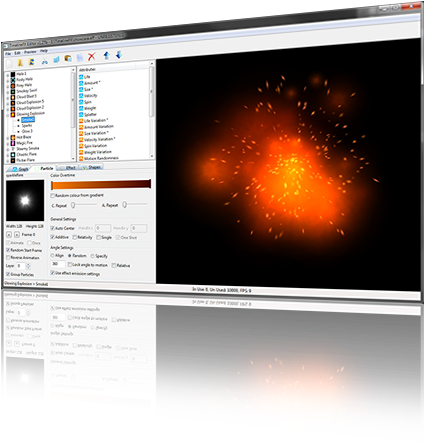Click the orange icon beside Amount Variation

81,127
